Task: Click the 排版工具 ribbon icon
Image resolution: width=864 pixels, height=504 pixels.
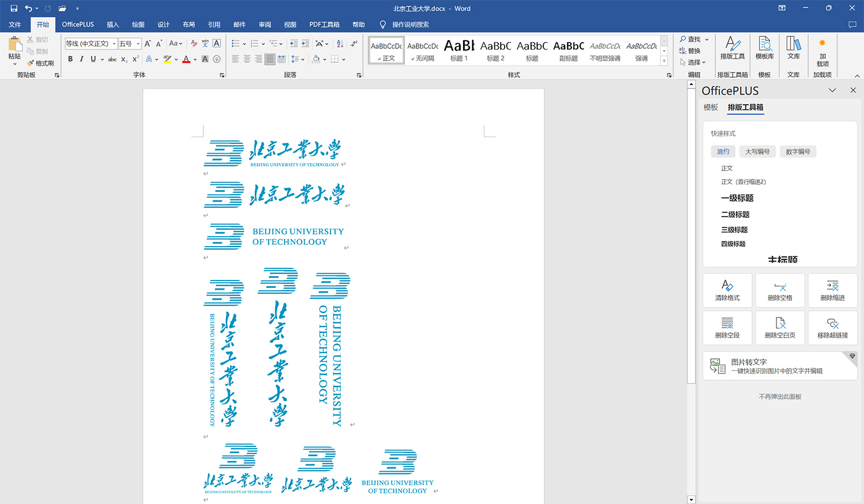Action: [x=732, y=48]
